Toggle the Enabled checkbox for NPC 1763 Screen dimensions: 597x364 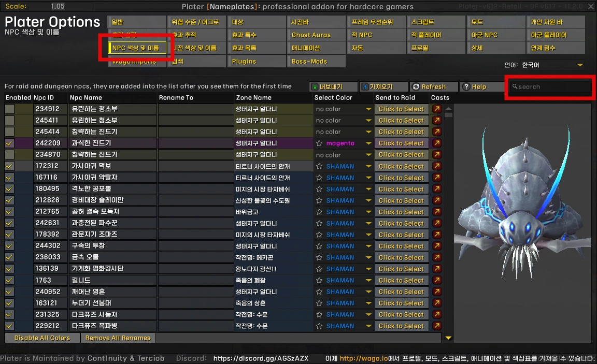point(9,281)
